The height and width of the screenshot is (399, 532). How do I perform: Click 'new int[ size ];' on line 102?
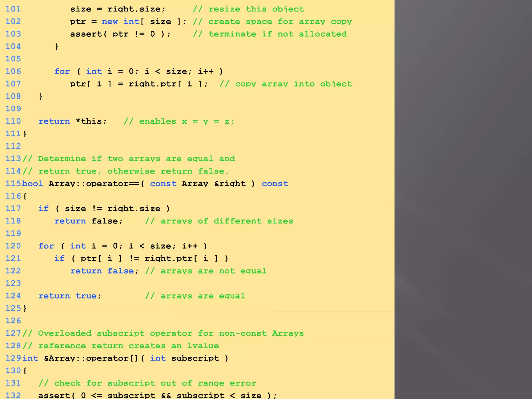tap(144, 22)
